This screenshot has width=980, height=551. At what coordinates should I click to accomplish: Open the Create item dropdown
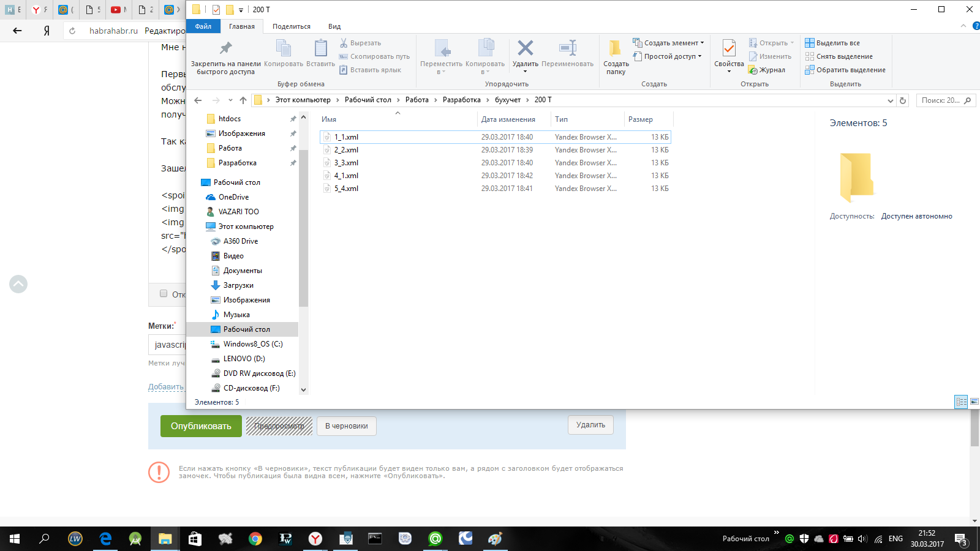tap(668, 43)
